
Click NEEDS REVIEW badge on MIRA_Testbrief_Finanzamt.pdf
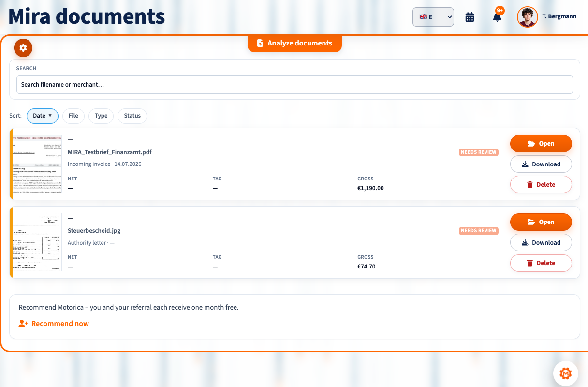point(479,152)
